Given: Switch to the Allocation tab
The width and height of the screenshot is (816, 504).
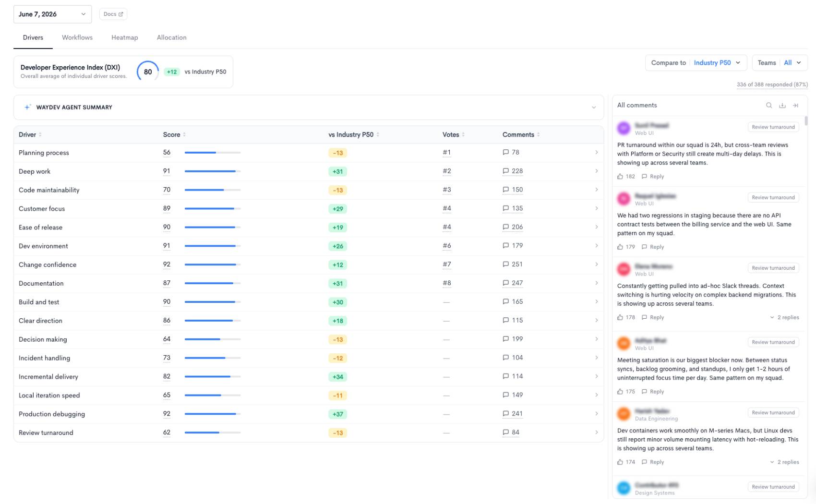Looking at the screenshot, I should pyautogui.click(x=172, y=37).
